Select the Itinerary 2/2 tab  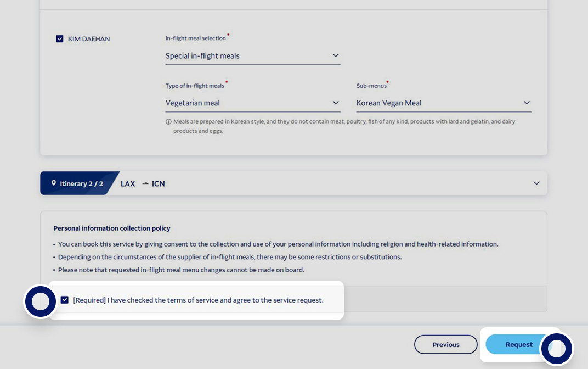[x=77, y=183]
